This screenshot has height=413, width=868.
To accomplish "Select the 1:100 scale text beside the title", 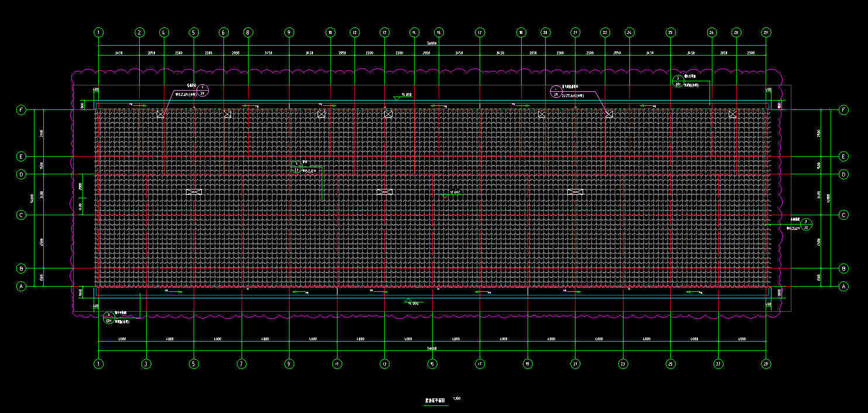I will pyautogui.click(x=457, y=399).
